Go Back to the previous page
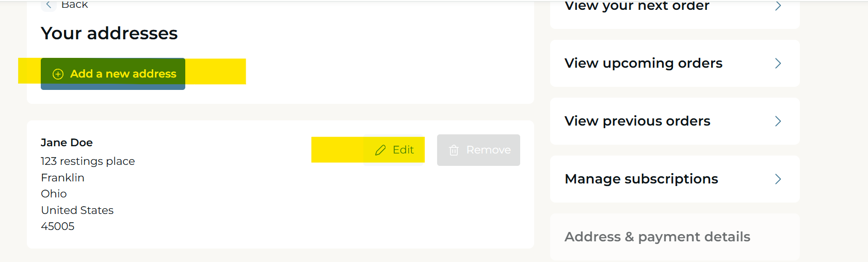 pos(65,5)
